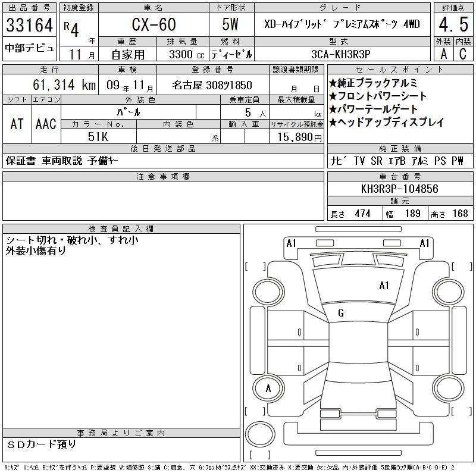This screenshot has height=476, width=476.
Task: Select the length value 474
Action: (363, 214)
